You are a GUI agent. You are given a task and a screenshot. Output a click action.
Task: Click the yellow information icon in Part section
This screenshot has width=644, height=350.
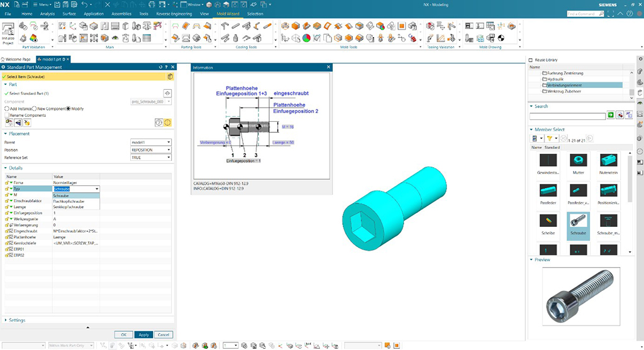pyautogui.click(x=167, y=123)
